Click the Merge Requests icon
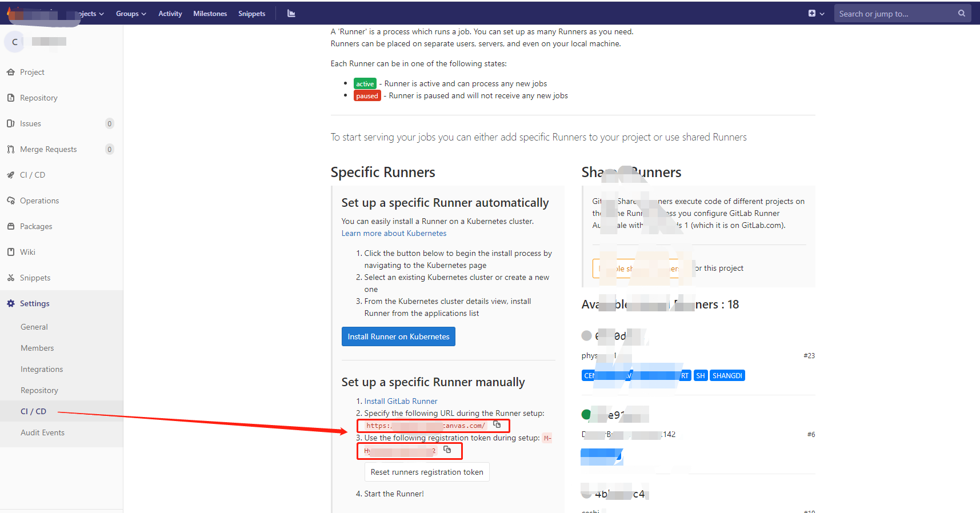This screenshot has width=980, height=513. coord(11,149)
